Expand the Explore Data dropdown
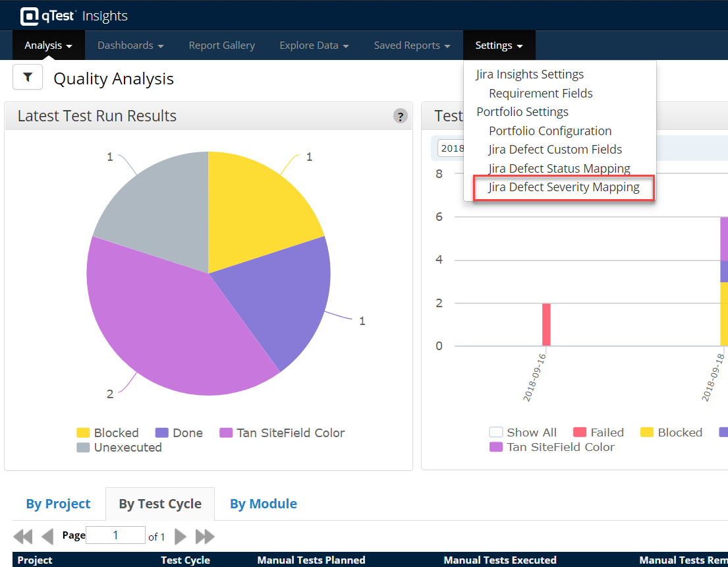The image size is (728, 567). [314, 45]
